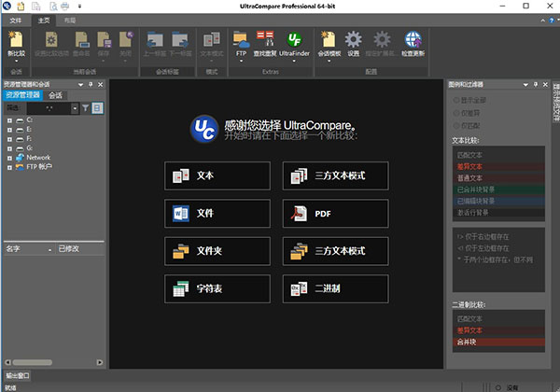The width and height of the screenshot is (560, 392).
Task: Open the 显示/隐藏文件 vertical side tab
Action: pos(556,102)
